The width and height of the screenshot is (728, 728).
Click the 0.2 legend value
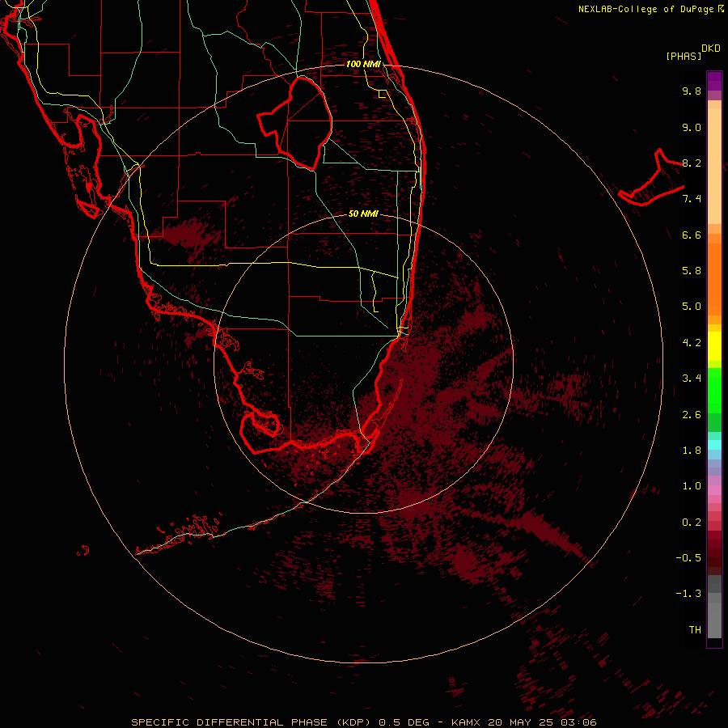click(x=692, y=523)
